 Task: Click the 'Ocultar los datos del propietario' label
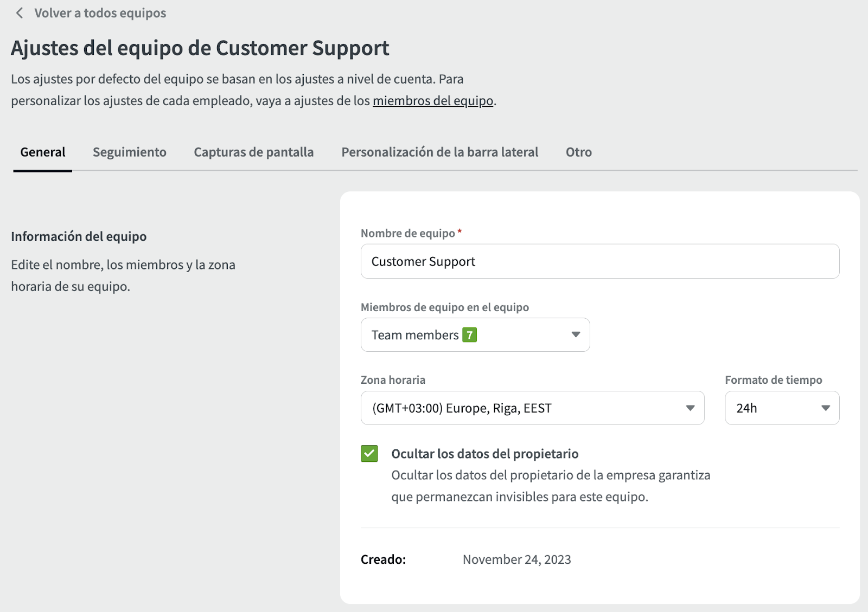pyautogui.click(x=484, y=454)
